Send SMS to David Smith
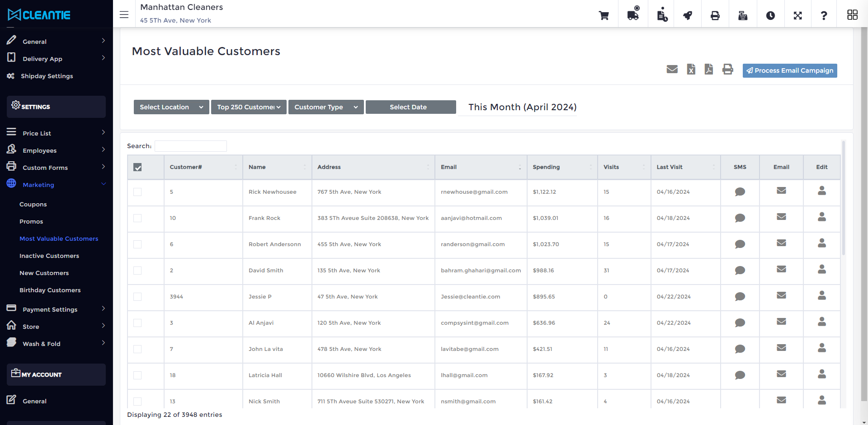 740,271
